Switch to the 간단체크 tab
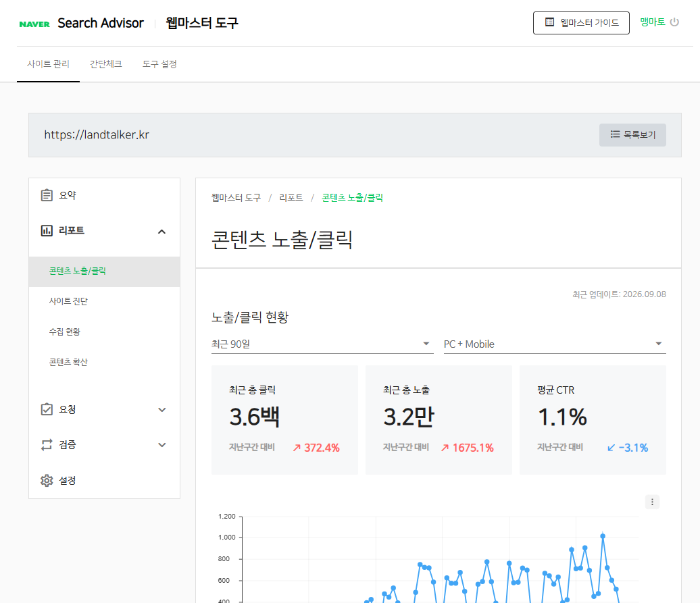Screen dimensions: 700x603 point(106,64)
